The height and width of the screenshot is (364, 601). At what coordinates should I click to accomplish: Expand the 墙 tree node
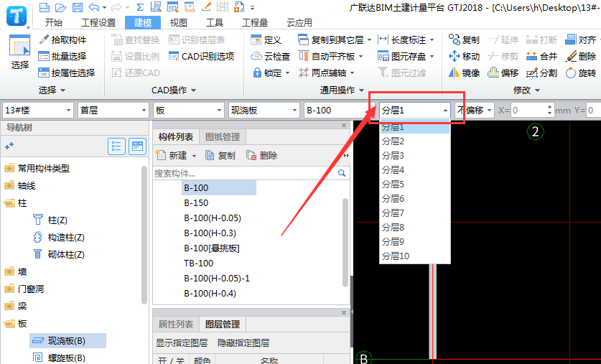[x=9, y=271]
